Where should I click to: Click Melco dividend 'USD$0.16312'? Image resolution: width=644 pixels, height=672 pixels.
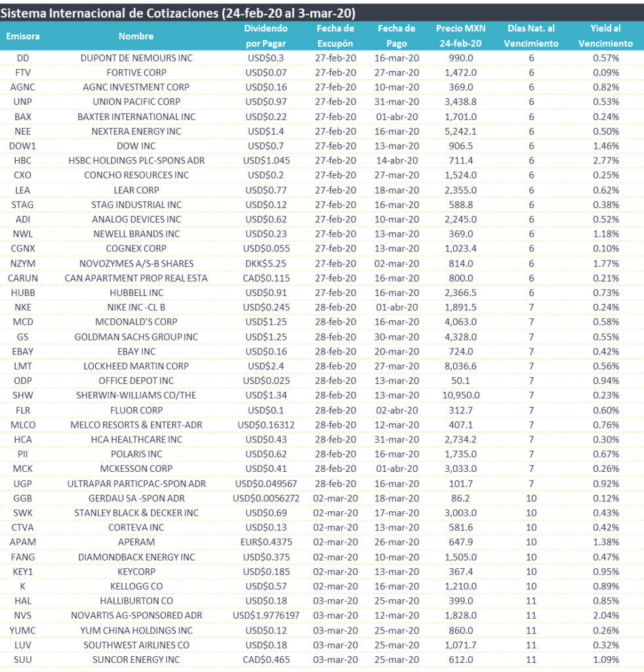(266, 425)
